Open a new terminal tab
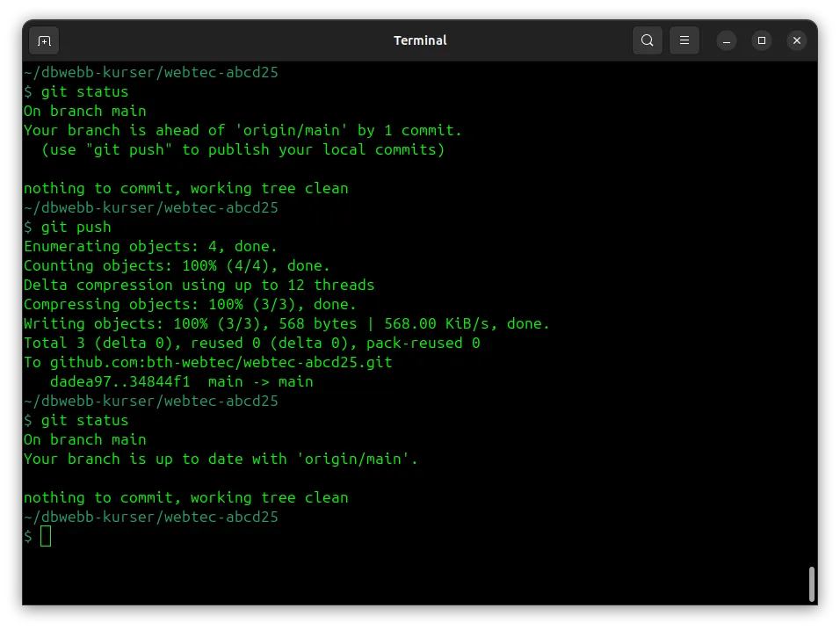The width and height of the screenshot is (840, 630). coord(44,40)
